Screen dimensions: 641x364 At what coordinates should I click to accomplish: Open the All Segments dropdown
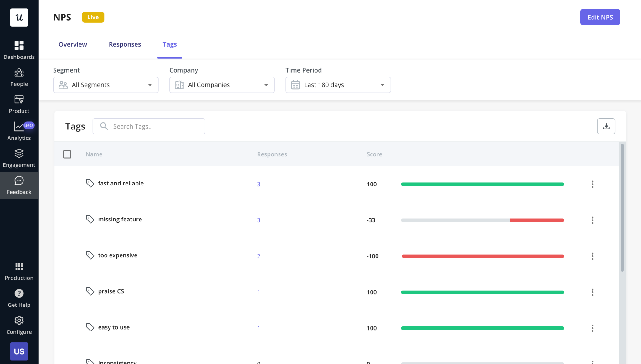point(105,85)
